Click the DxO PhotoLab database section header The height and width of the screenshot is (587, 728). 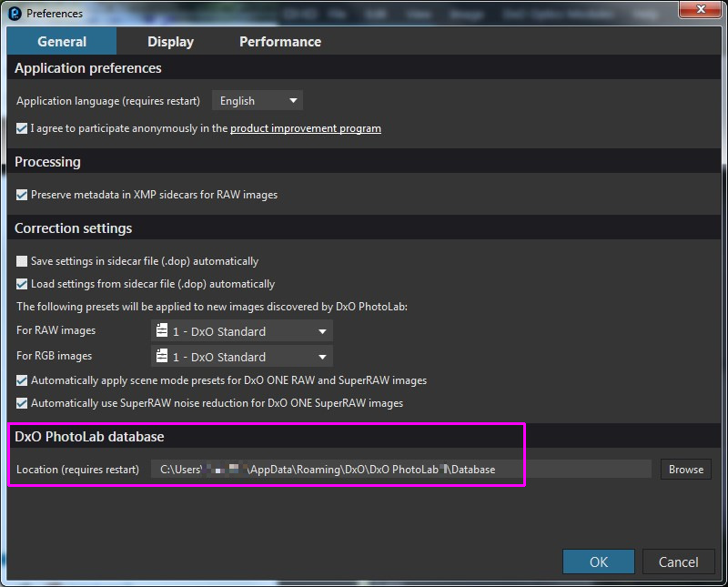[89, 437]
